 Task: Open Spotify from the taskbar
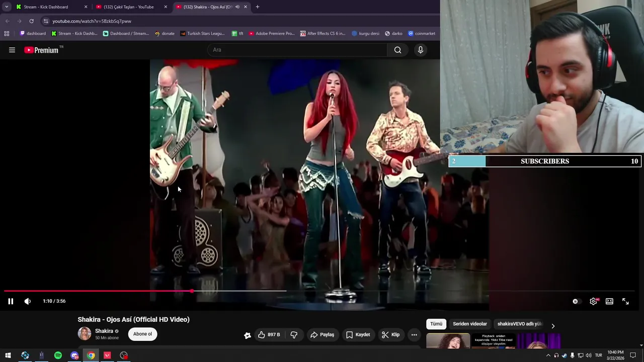[x=58, y=355]
